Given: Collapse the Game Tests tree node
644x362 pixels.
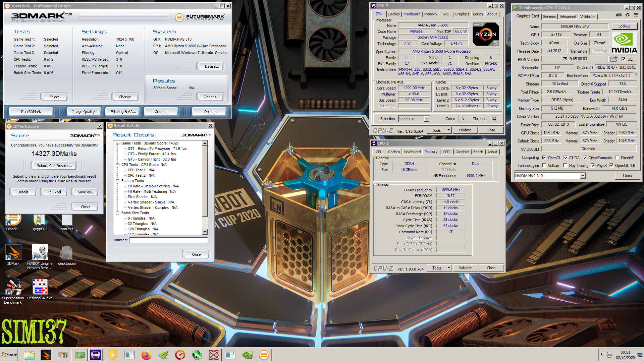Looking at the screenshot, I should coord(118,143).
